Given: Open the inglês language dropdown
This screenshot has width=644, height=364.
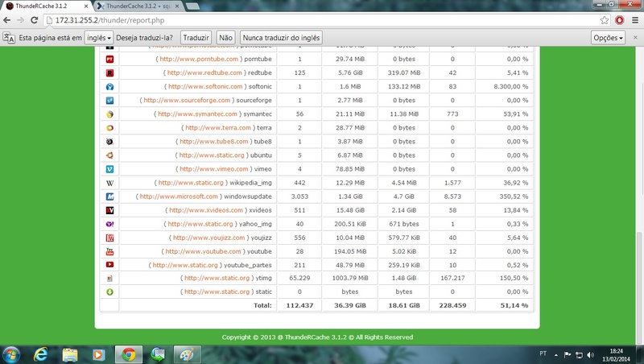Looking at the screenshot, I should [x=98, y=38].
